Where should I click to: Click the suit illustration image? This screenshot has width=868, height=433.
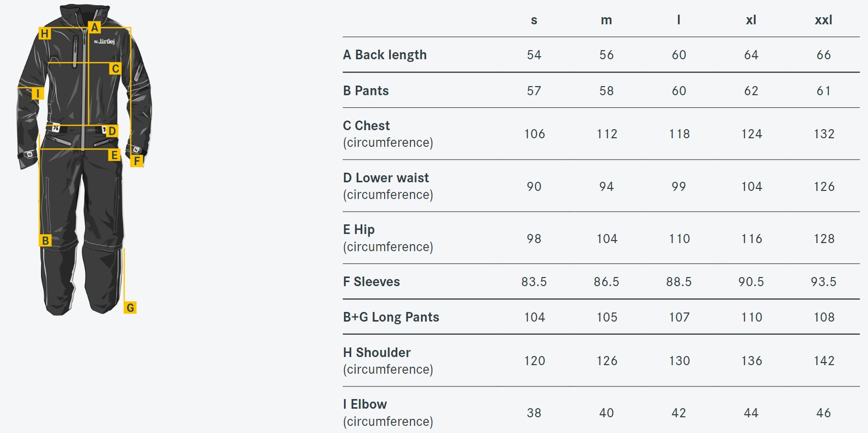tap(84, 160)
